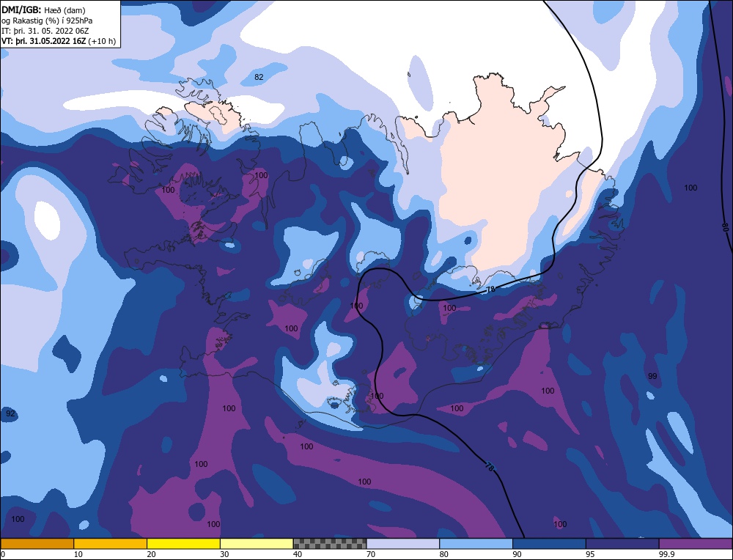
Task: Click the '80' contour label on the curved line
Action: pyautogui.click(x=725, y=227)
